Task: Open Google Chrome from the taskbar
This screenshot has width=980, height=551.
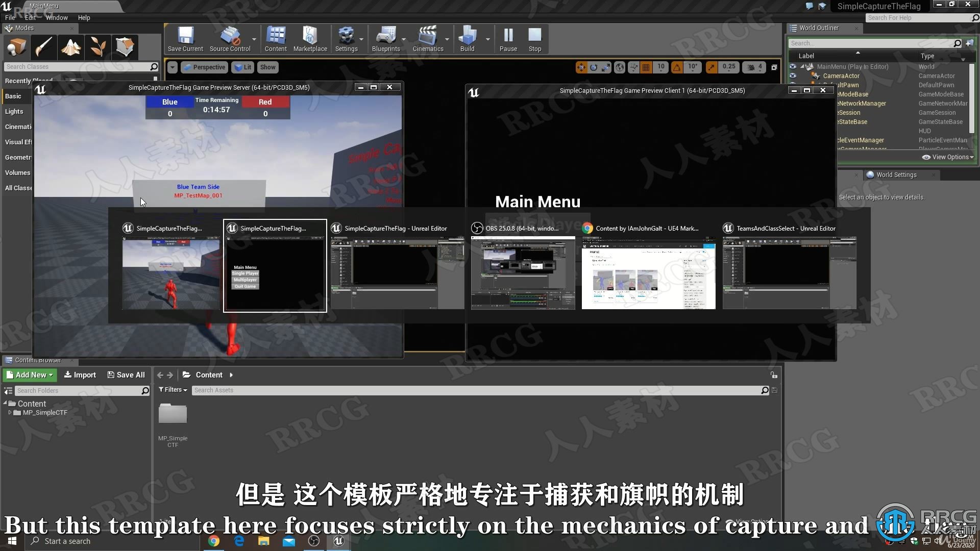Action: (214, 541)
